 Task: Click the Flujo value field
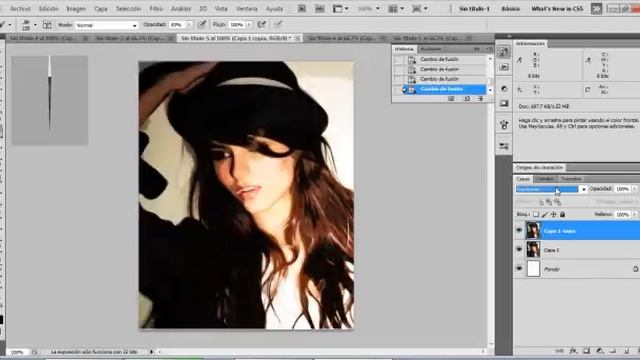(x=237, y=25)
